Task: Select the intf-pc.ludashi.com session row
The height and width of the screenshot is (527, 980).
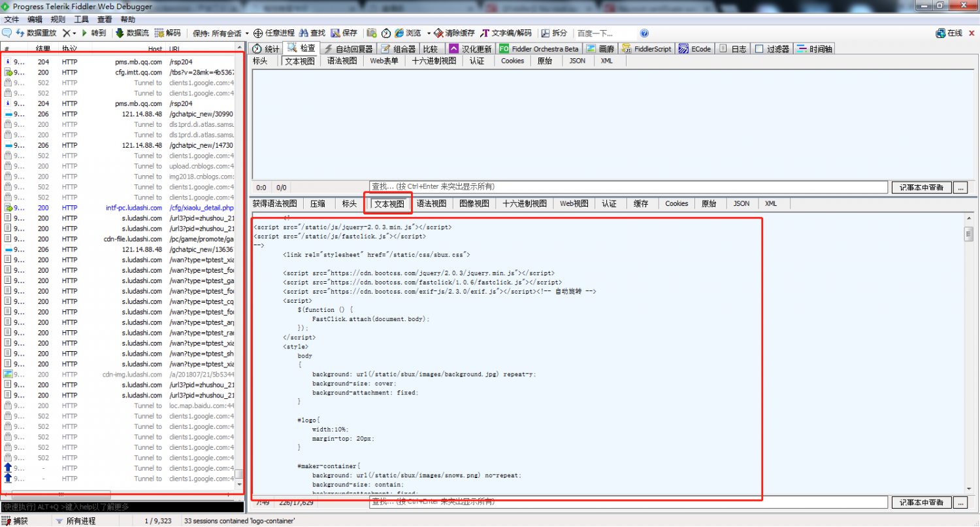Action: 120,208
